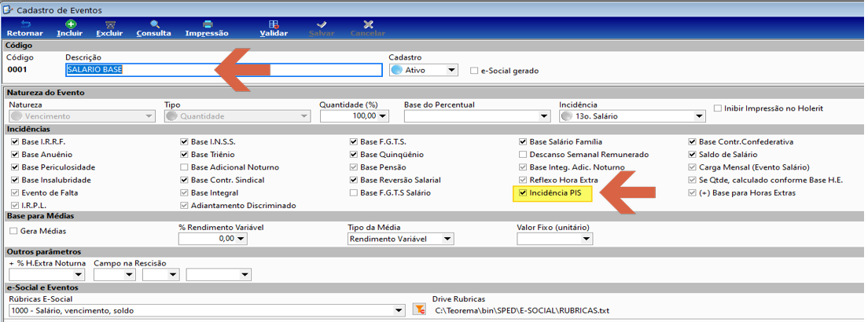Toggle Evento de Falta checkbox
Image resolution: width=868 pixels, height=322 pixels.
pyautogui.click(x=14, y=193)
